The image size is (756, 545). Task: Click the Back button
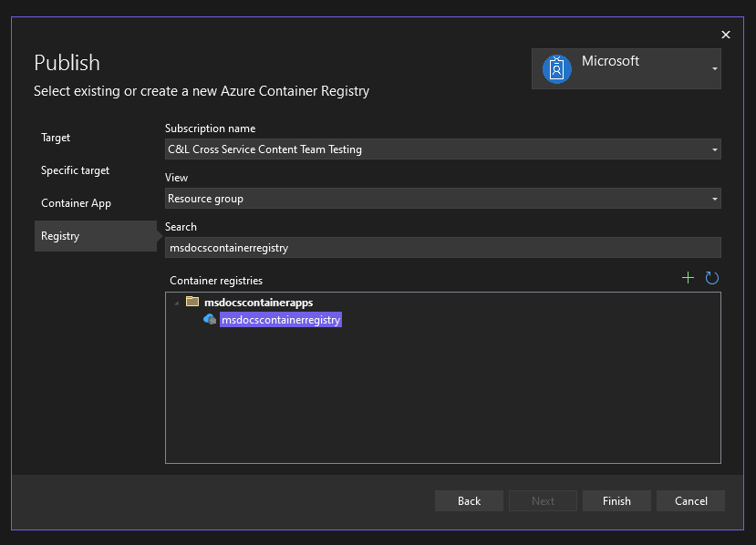[468, 500]
